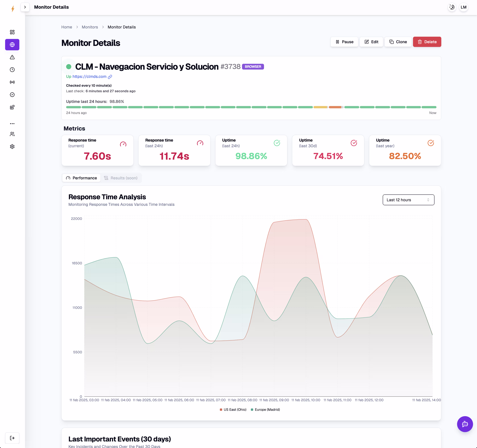477x448 pixels.
Task: Select the Performance tab
Action: pos(81,178)
